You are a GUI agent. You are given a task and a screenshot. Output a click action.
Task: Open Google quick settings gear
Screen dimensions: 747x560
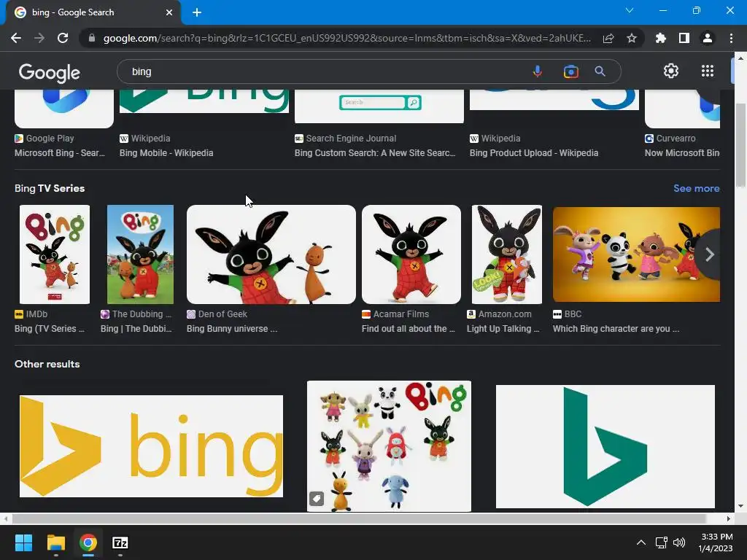[671, 71]
